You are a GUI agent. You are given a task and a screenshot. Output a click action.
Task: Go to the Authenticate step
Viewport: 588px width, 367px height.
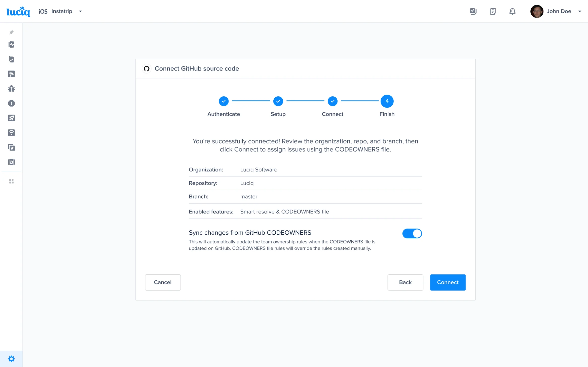[224, 101]
